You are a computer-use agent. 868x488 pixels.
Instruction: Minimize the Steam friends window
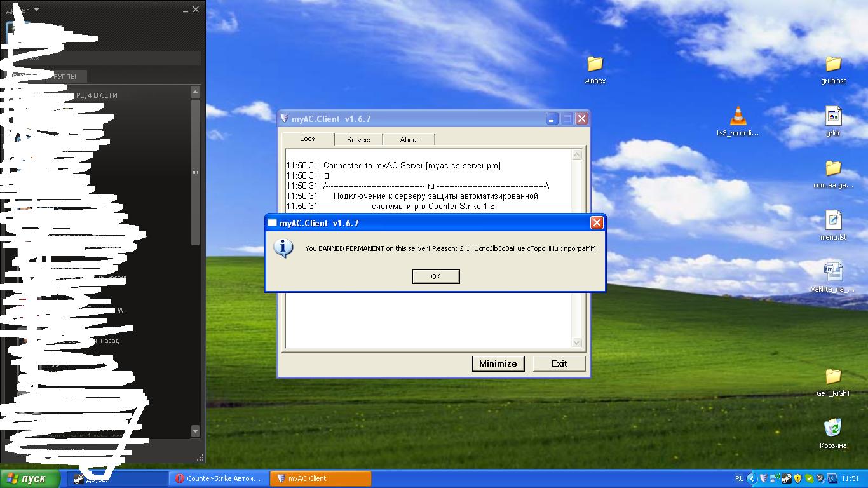[185, 10]
